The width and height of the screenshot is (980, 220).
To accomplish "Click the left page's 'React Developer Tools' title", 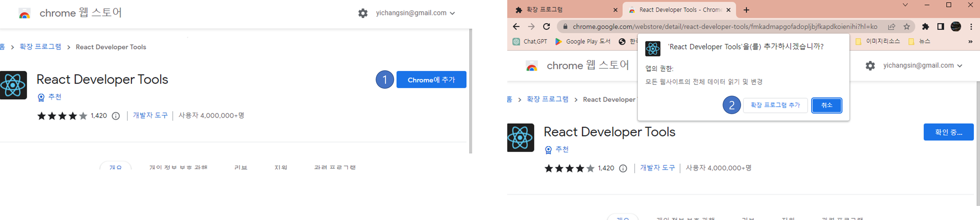I will pos(102,80).
